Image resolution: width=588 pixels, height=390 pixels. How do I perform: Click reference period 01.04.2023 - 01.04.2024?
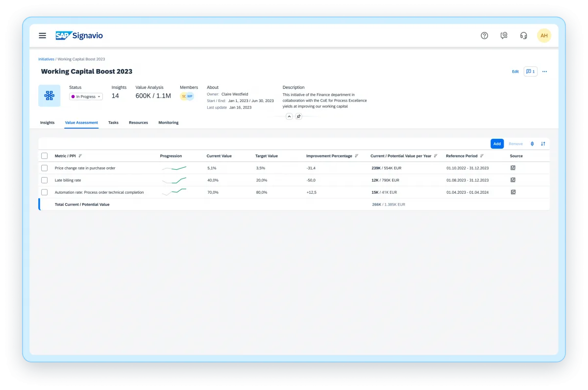[x=467, y=192]
